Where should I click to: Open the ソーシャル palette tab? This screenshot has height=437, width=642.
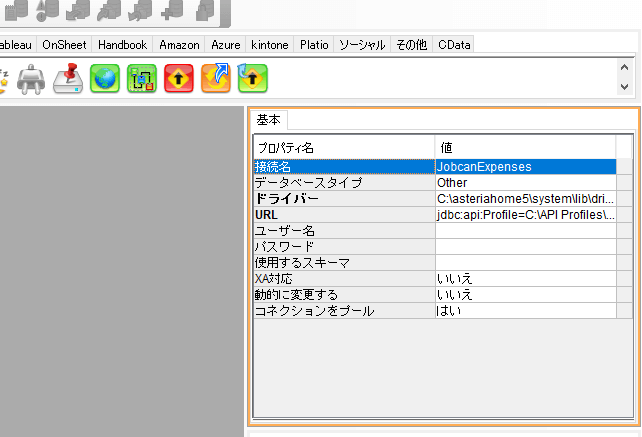click(362, 44)
